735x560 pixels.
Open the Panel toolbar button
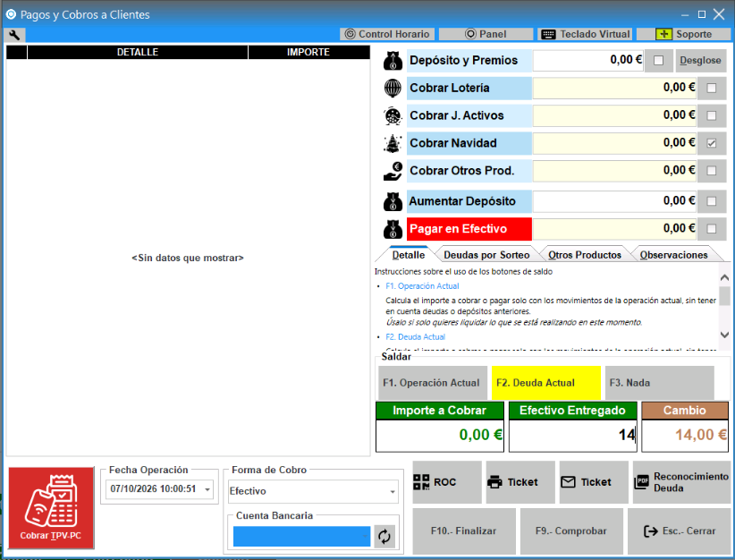tap(486, 34)
